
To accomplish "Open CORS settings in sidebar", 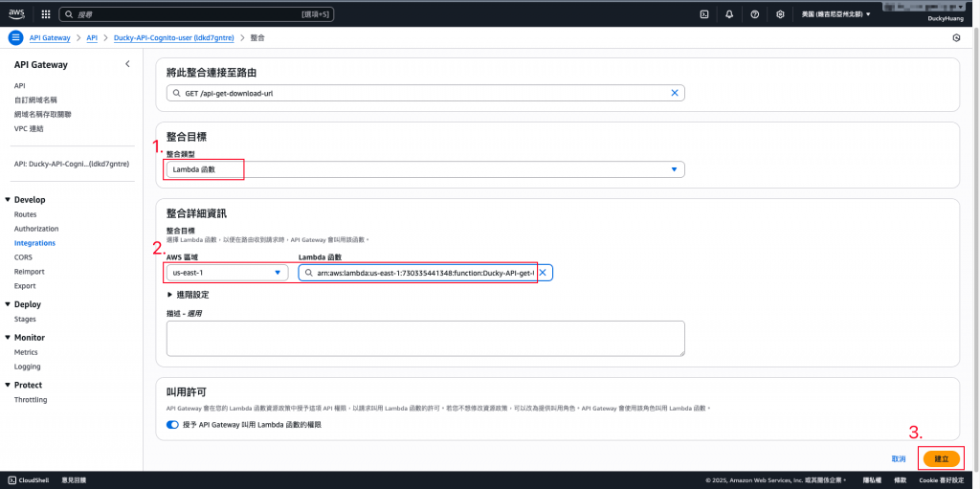I will tap(23, 257).
